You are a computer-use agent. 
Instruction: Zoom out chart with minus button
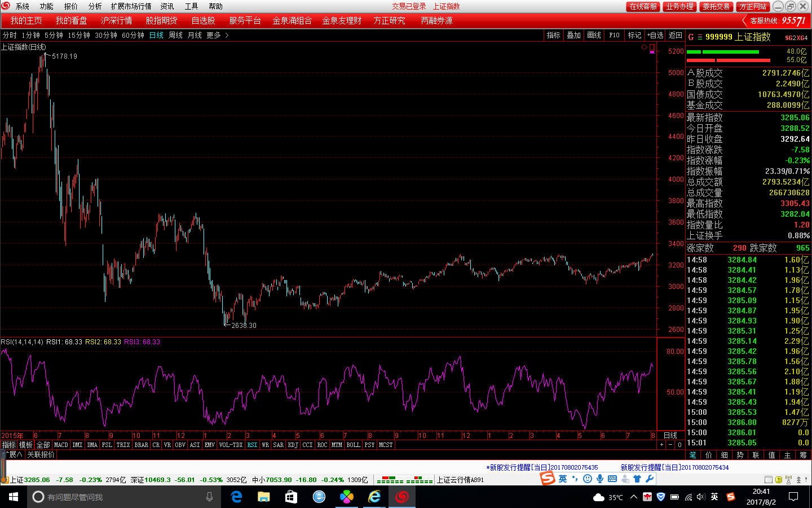pos(670,445)
